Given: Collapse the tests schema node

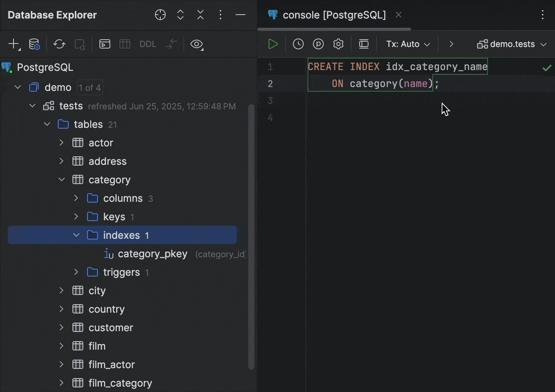Looking at the screenshot, I should coord(32,106).
